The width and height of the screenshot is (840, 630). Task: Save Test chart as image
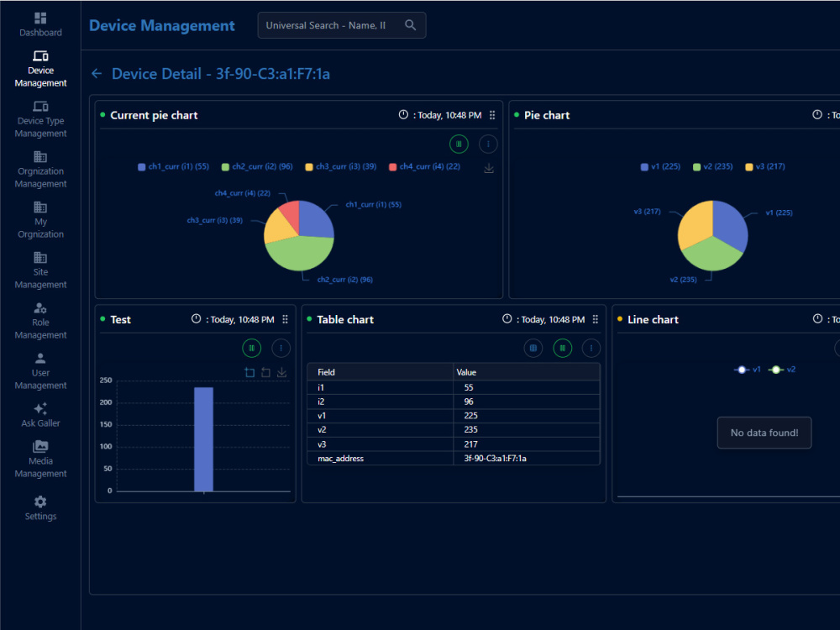[281, 372]
